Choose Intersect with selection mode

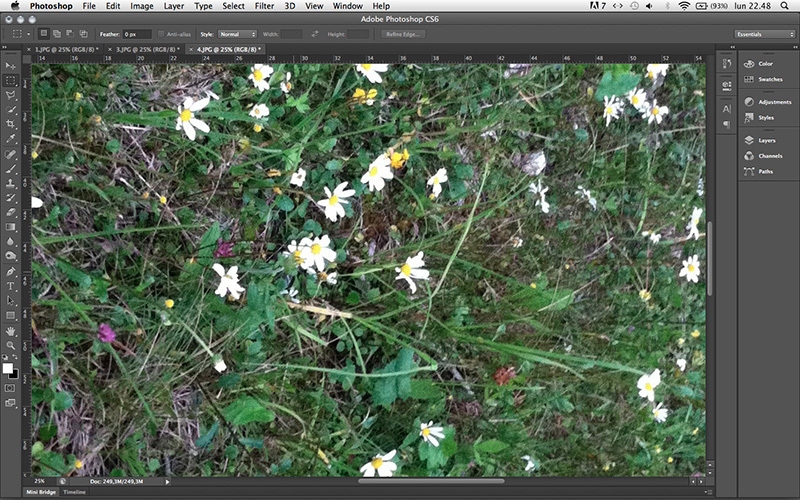(83, 34)
